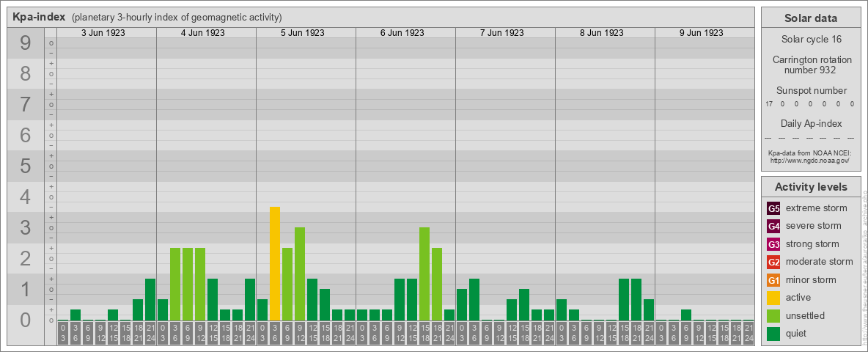Image resolution: width=868 pixels, height=352 pixels.
Task: Click the 6-9h unsettled bar on 5 Jun
Action: (x=287, y=284)
